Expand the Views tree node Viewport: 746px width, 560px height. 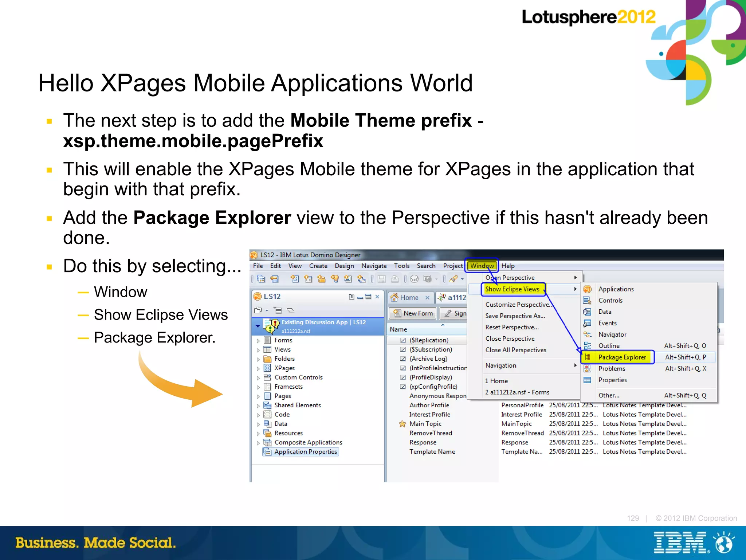coord(258,350)
